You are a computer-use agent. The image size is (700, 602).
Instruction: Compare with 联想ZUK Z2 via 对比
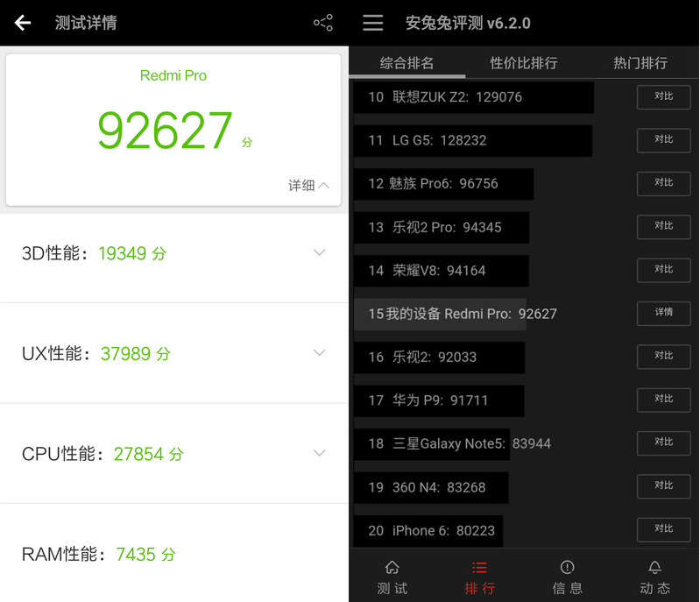pos(664,97)
